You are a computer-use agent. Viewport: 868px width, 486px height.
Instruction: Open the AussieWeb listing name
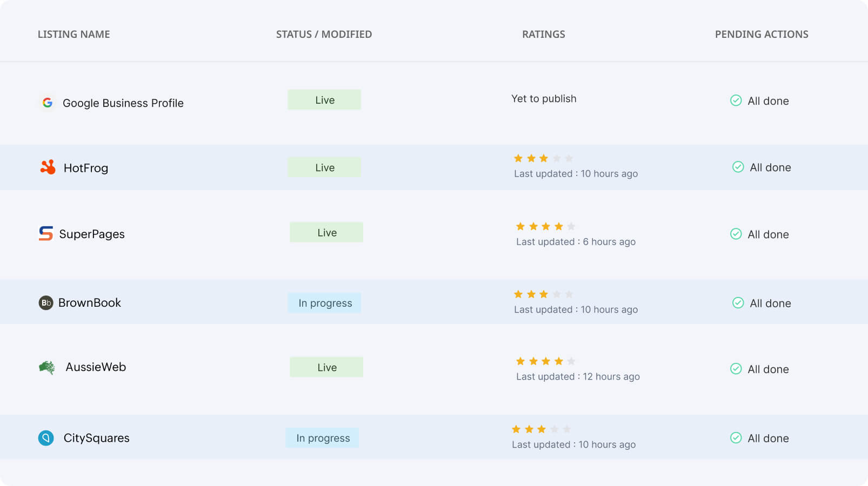tap(96, 367)
